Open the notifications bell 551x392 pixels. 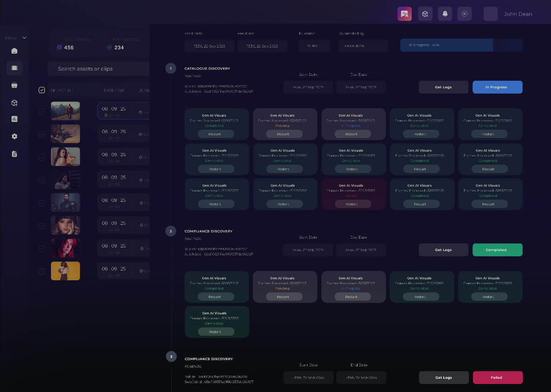pyautogui.click(x=445, y=14)
